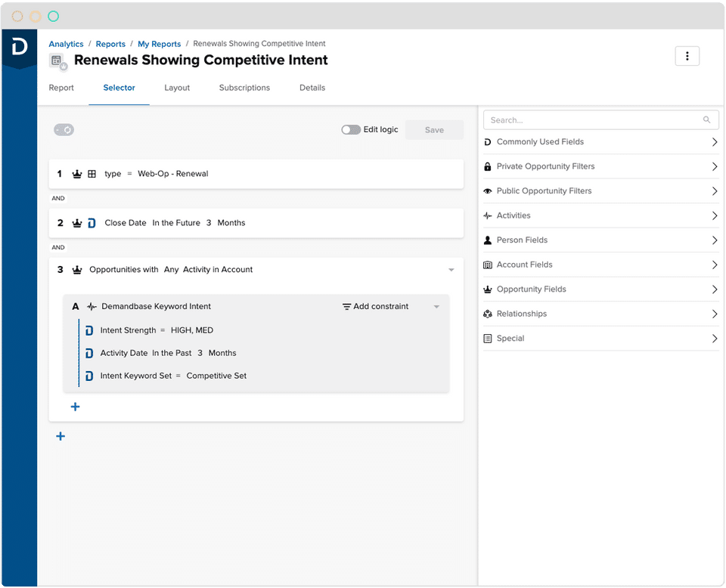This screenshot has width=726, height=588.
Task: Click the filter icon for Add constraint
Action: coord(346,307)
